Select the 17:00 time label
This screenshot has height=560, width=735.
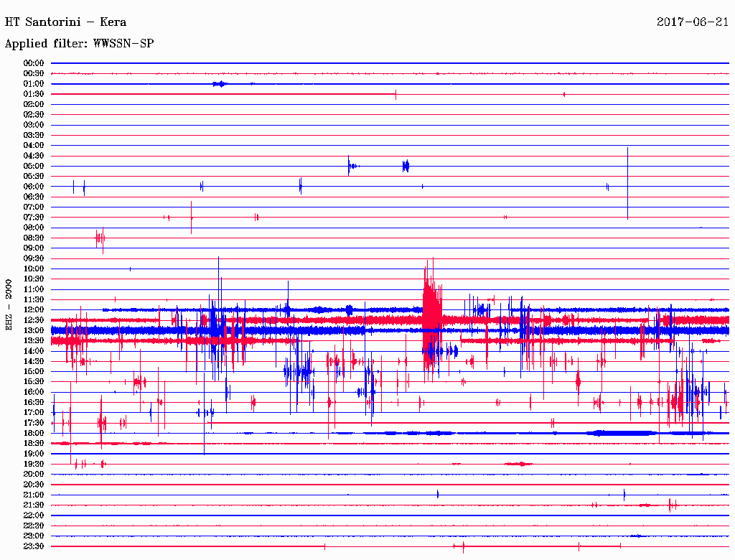[33, 413]
